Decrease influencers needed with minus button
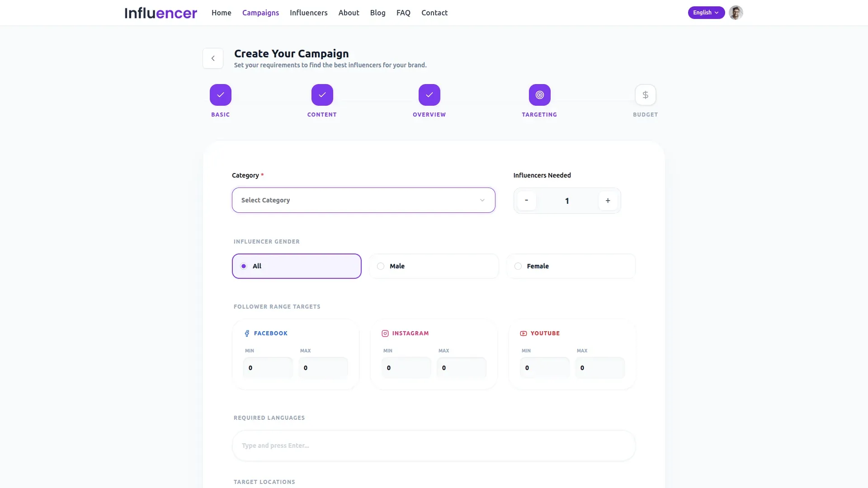This screenshot has width=868, height=488. [526, 201]
